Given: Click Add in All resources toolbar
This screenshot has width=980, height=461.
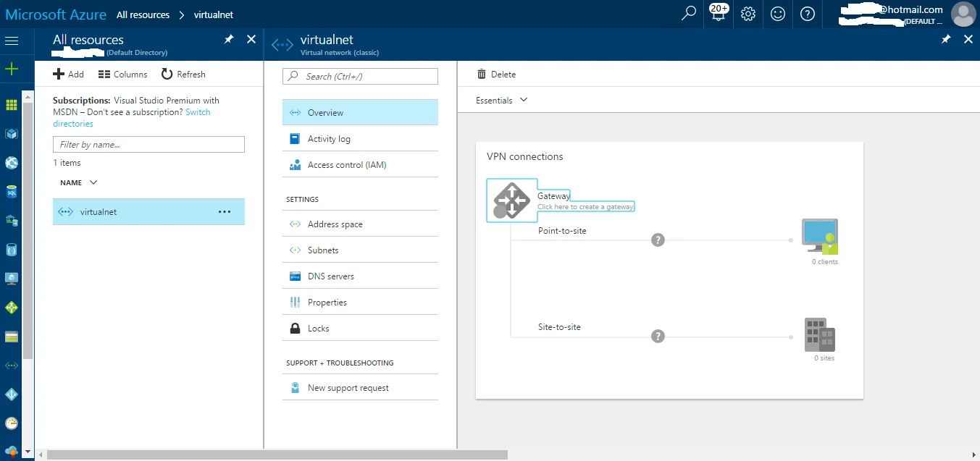Looking at the screenshot, I should pyautogui.click(x=69, y=74).
